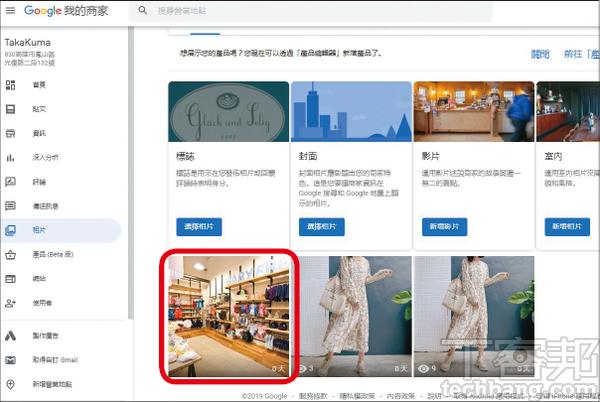Open the Products basket icon
This screenshot has height=402, width=600.
tap(10, 255)
